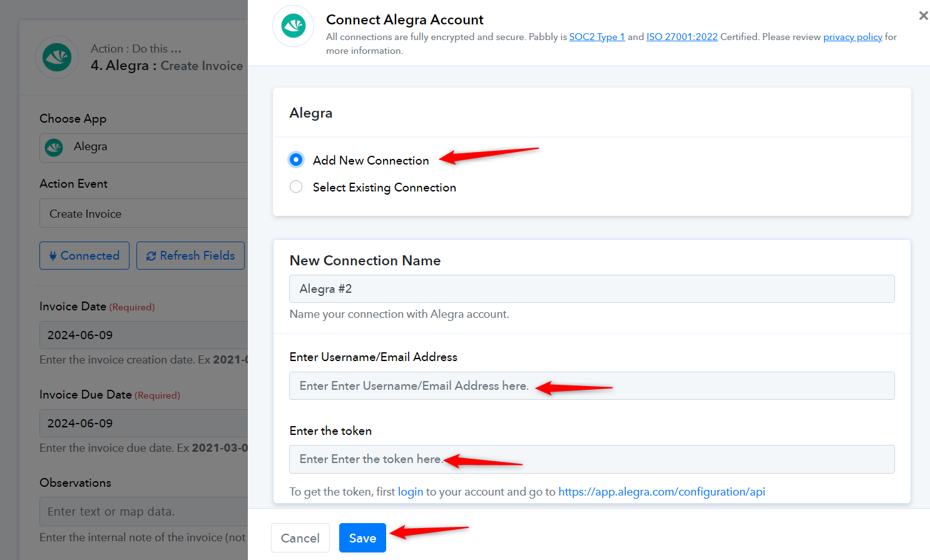
Task: Click the Invoice Due Date field
Action: (x=144, y=423)
